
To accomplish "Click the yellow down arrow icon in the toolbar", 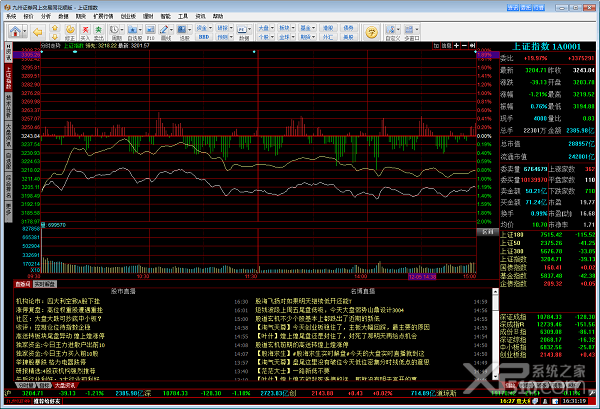I will point(55,37).
